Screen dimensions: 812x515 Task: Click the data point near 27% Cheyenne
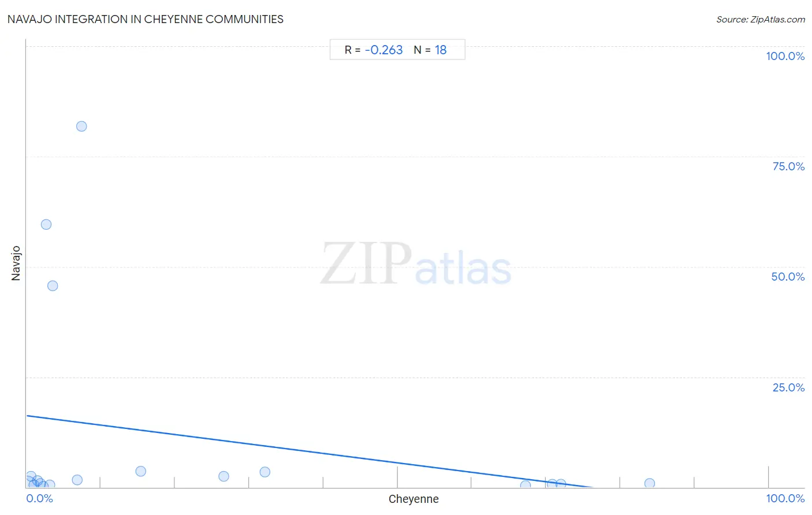tap(224, 476)
